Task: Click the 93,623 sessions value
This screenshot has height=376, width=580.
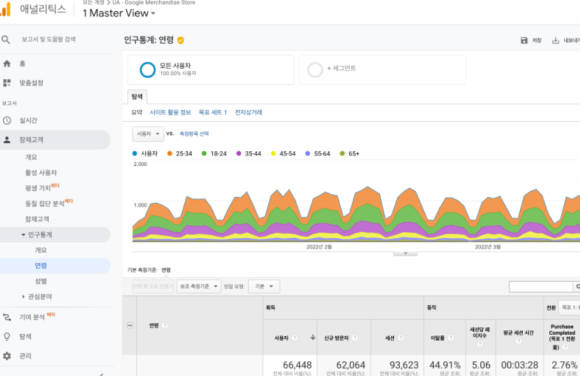Action: tap(404, 365)
